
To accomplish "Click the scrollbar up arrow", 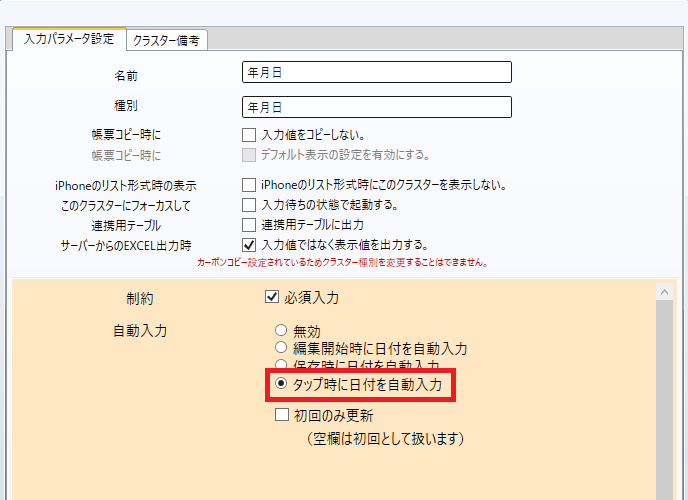I will click(662, 291).
